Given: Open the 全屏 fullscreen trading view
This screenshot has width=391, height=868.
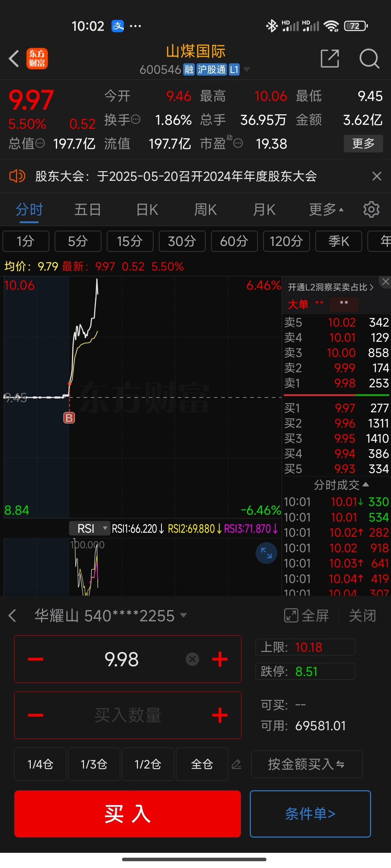Looking at the screenshot, I should (306, 616).
